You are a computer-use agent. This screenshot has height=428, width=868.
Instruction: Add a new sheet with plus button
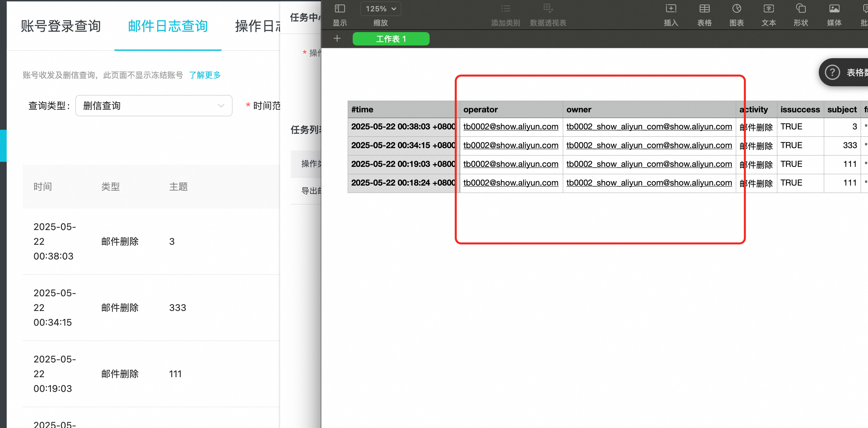tap(337, 39)
